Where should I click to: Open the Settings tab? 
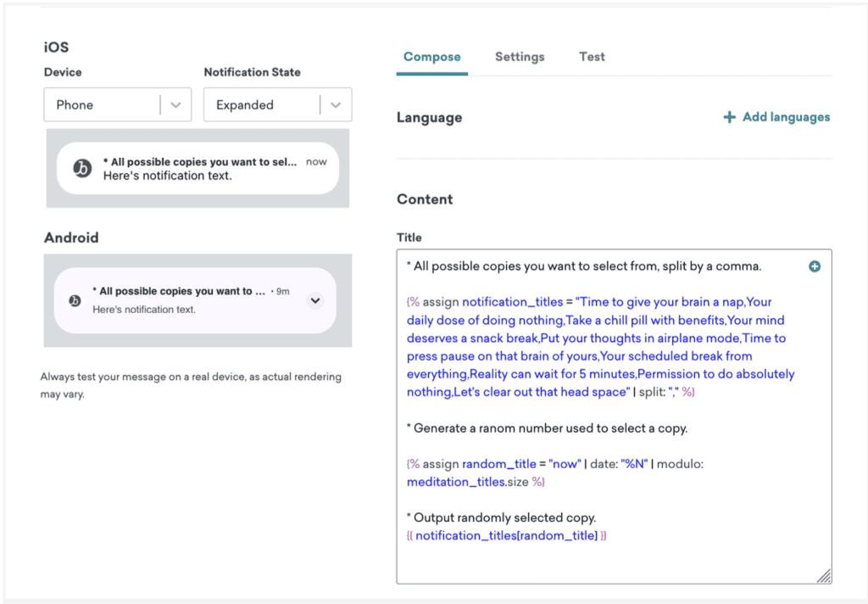520,57
